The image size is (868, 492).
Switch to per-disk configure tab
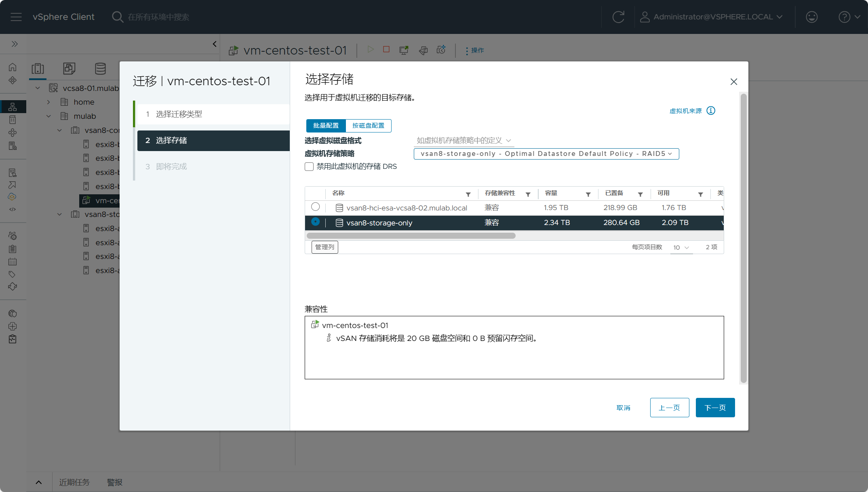368,126
